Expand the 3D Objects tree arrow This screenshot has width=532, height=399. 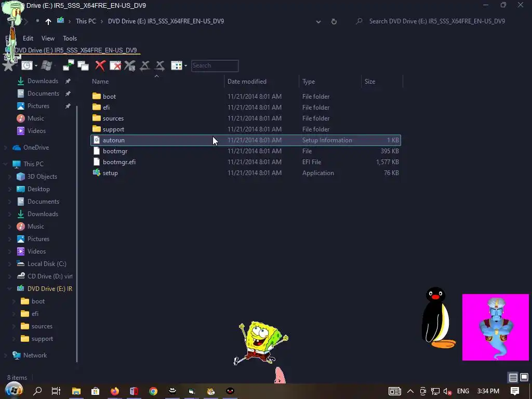tap(10, 177)
